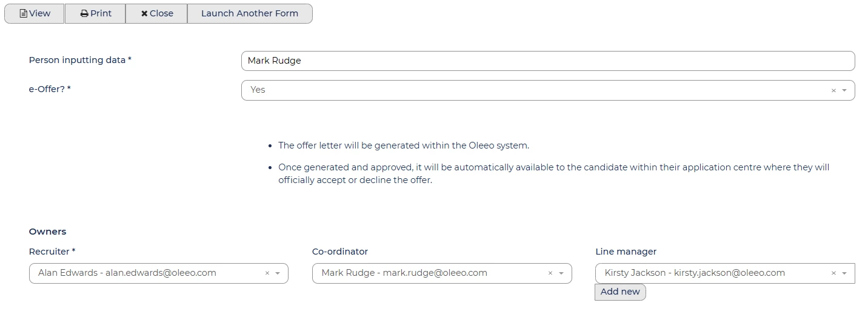
Task: Click the Mark Rudge co-ordinator selection box
Action: (424, 273)
